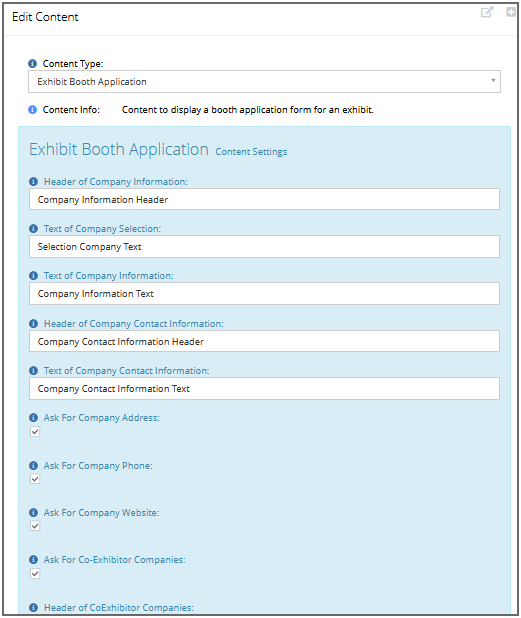Click info icon for Ask For Co-Exhibitor Companies
The height and width of the screenshot is (618, 521).
point(33,560)
